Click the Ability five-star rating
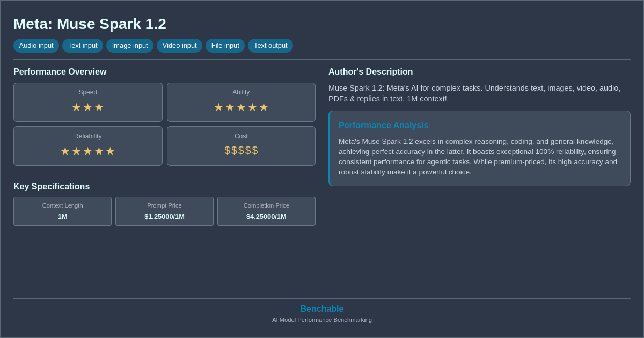 (241, 107)
